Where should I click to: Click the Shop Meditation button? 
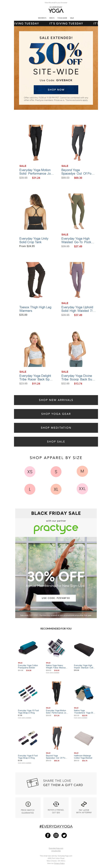[56, 428]
